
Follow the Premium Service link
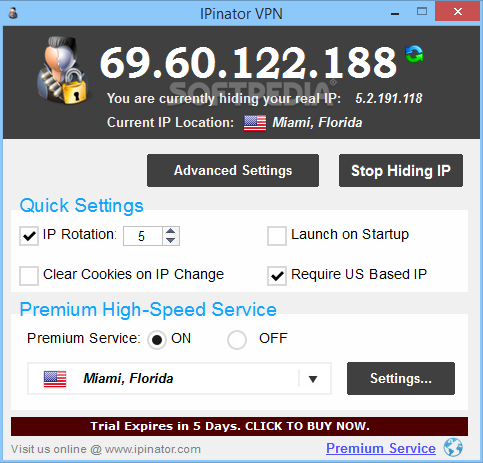(x=381, y=448)
